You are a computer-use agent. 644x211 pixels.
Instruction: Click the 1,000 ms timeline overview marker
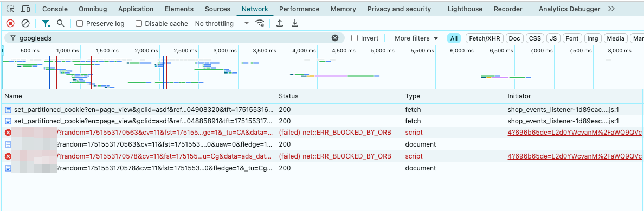click(67, 51)
